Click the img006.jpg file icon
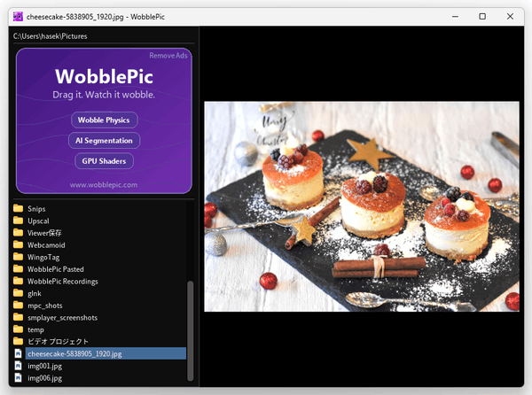532x395 pixels. coord(19,377)
